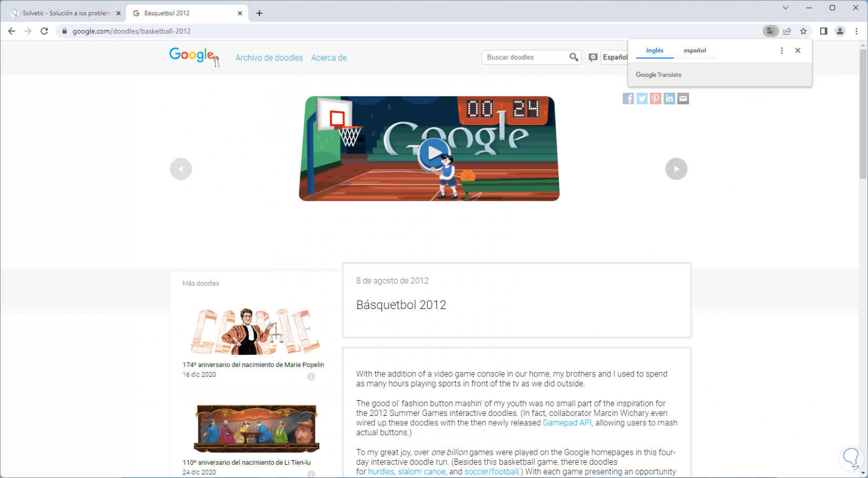Screen dimensions: 868x478
Task: Click the site padlock icon in address bar
Action: click(x=65, y=31)
